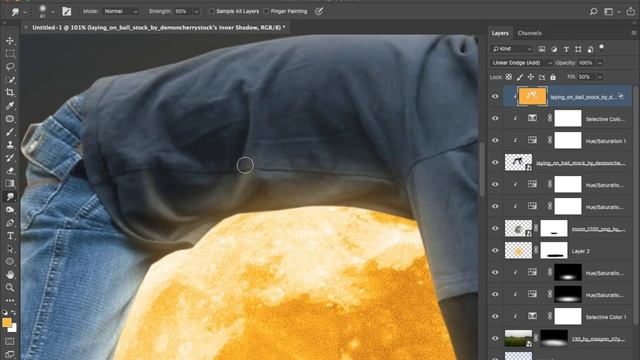Click the share icon

(631, 11)
